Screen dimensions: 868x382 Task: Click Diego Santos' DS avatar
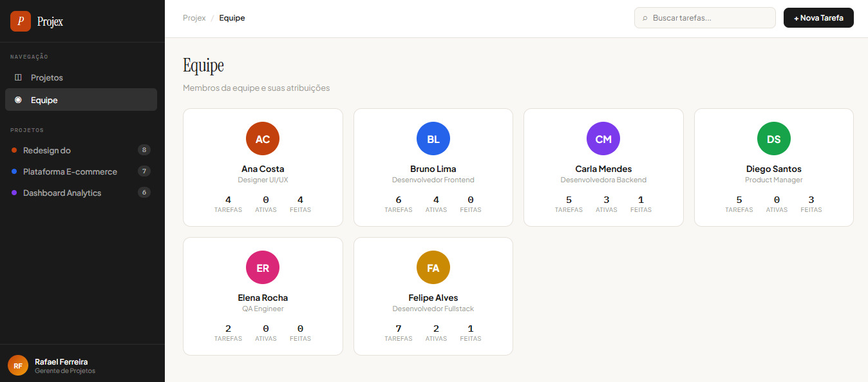774,139
